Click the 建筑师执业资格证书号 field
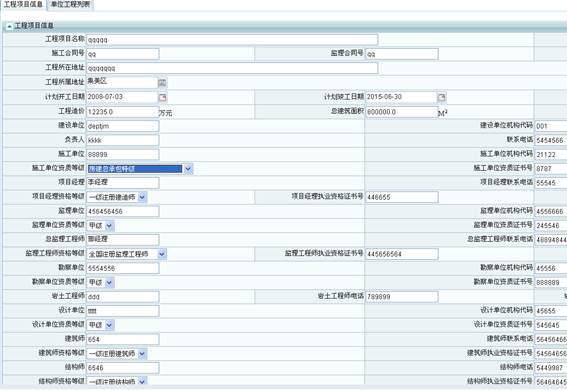The width and height of the screenshot is (567, 390). [551, 353]
